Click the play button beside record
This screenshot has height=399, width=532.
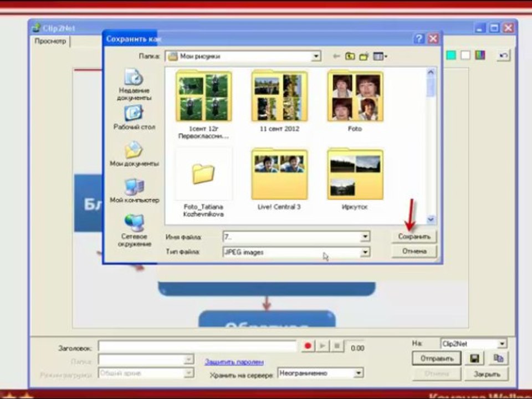[323, 346]
